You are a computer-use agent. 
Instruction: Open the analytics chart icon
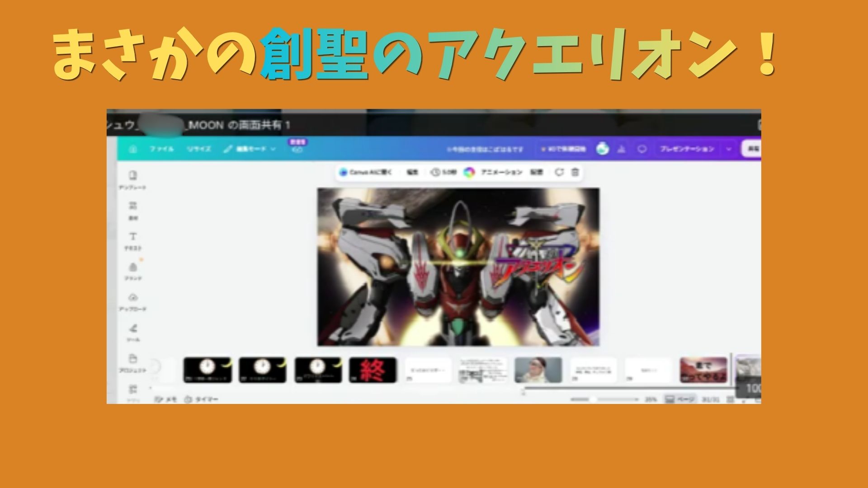[x=622, y=149]
